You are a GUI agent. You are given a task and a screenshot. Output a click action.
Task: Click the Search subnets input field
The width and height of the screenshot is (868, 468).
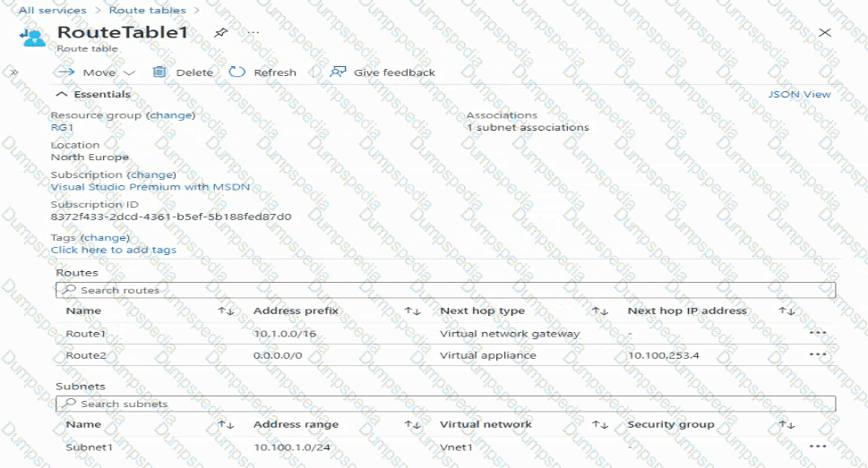[x=445, y=404]
